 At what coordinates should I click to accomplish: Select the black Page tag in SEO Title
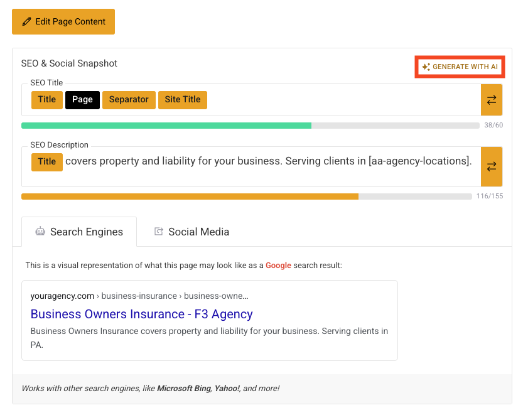82,100
